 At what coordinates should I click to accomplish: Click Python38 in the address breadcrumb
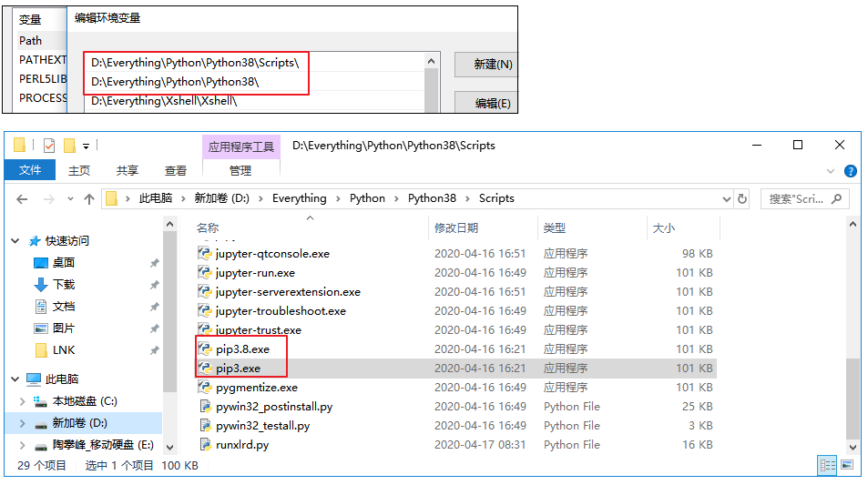[x=432, y=198]
